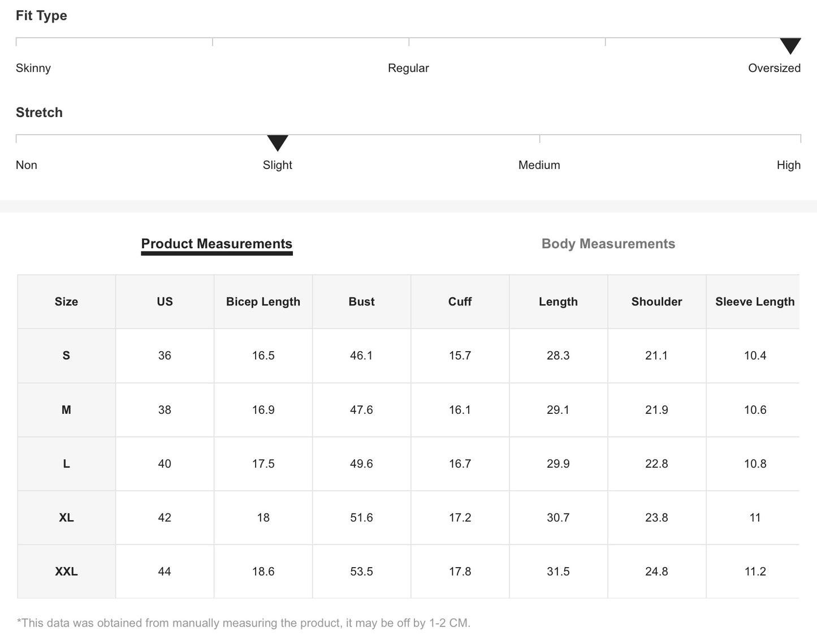Click the High stretch label
This screenshot has height=644, width=817.
788,165
